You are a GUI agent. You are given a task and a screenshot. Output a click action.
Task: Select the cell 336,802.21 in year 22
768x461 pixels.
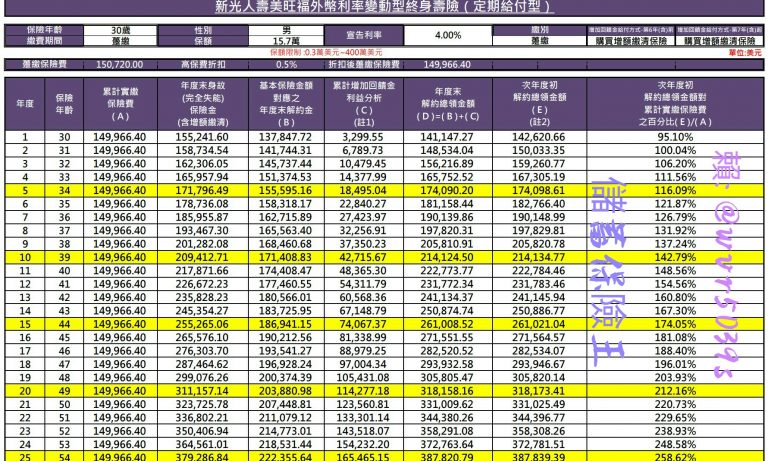tap(202, 418)
